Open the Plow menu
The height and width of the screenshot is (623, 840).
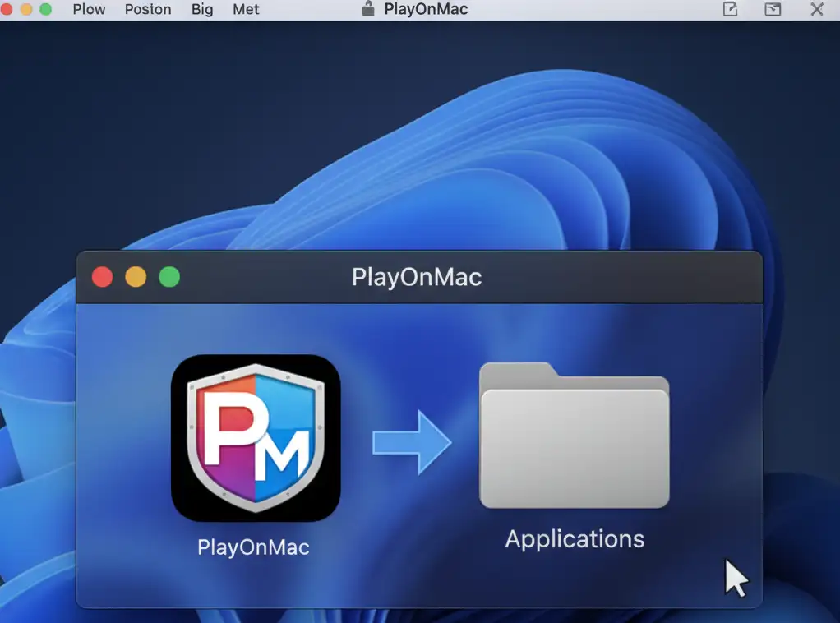point(88,9)
